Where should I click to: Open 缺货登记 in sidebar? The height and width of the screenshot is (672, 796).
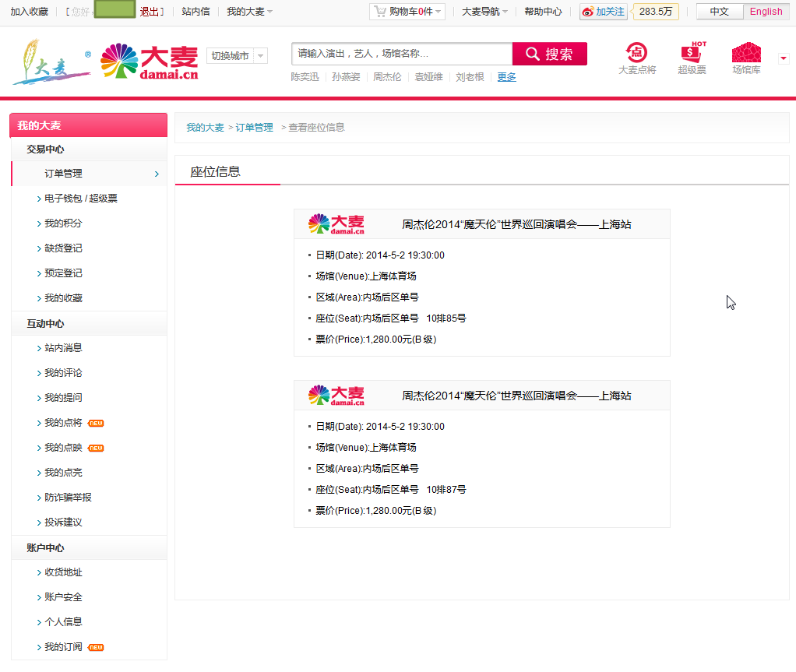pos(63,248)
